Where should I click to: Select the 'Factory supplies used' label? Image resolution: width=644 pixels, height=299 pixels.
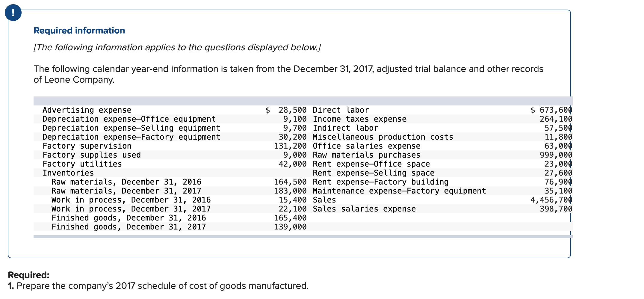[x=92, y=155]
